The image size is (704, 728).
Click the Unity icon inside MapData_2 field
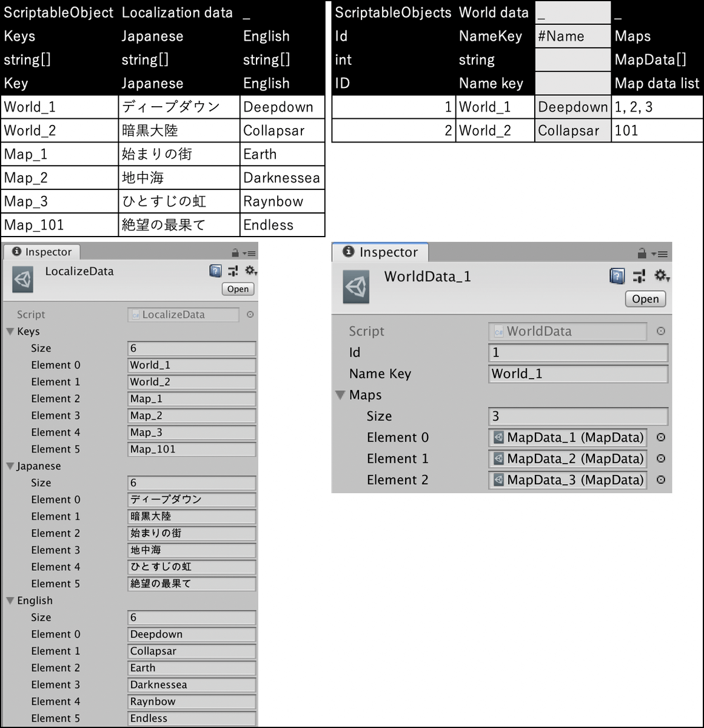498,459
